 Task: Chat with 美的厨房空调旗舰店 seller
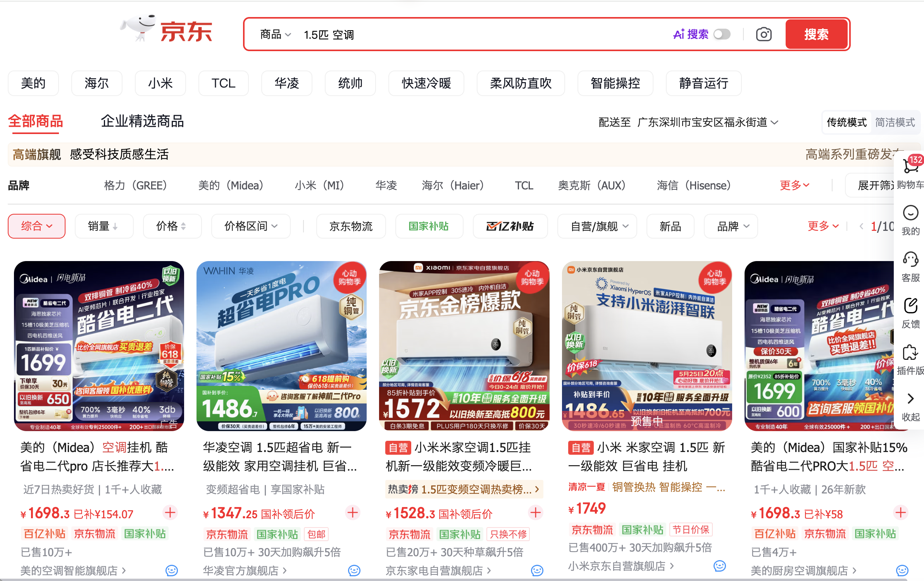(902, 571)
